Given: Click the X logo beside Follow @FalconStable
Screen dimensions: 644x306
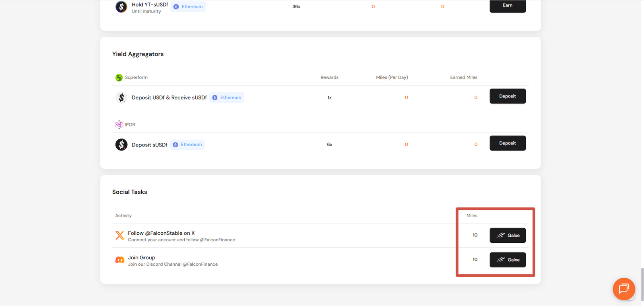Looking at the screenshot, I should (120, 236).
